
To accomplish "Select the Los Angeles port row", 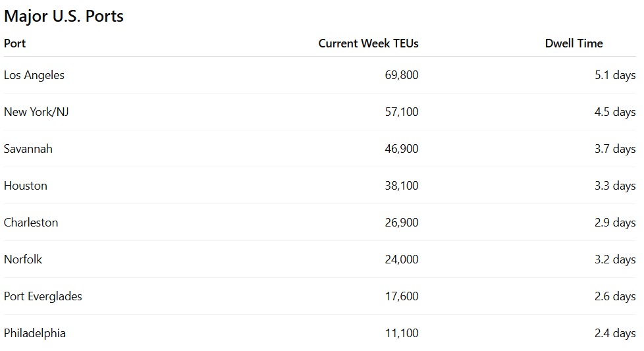I will click(320, 75).
